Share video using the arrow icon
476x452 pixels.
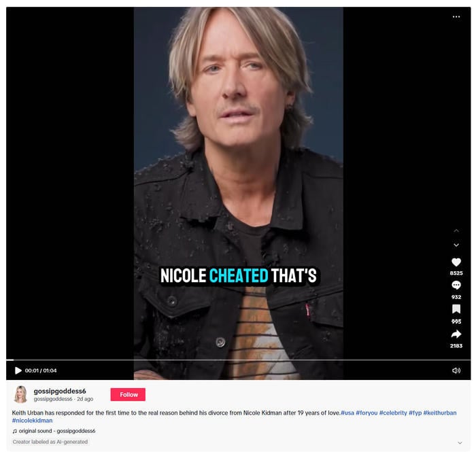(456, 334)
